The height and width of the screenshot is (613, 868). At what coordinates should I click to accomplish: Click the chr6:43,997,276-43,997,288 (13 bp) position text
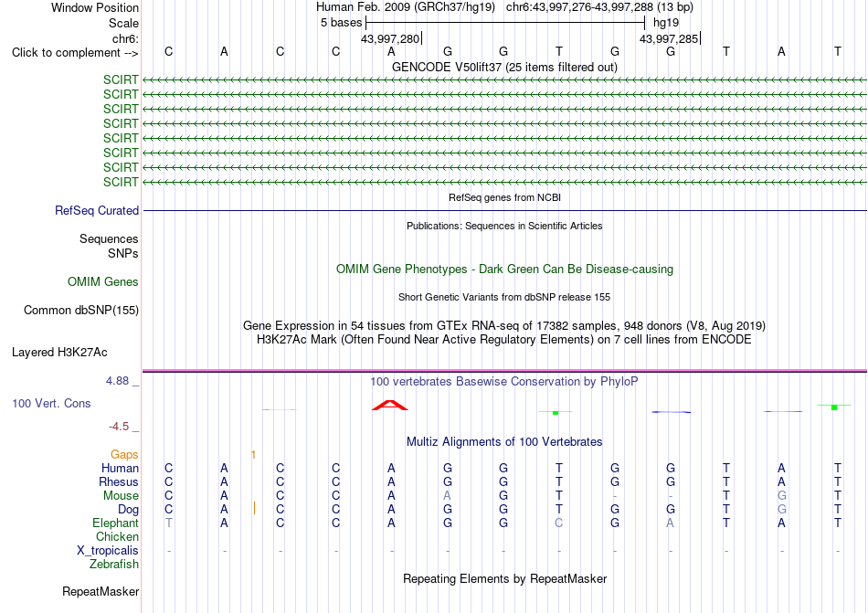point(599,7)
